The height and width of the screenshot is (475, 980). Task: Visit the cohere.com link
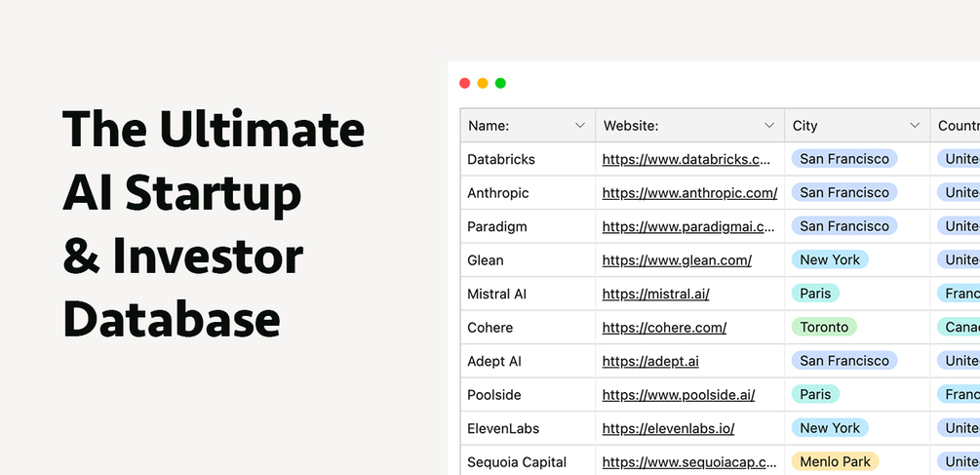(664, 328)
